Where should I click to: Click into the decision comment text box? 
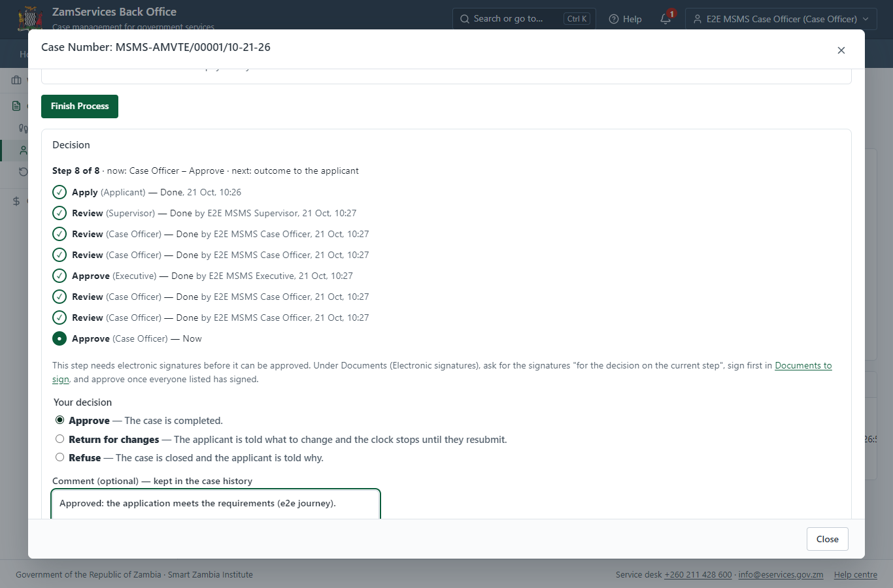[216, 504]
